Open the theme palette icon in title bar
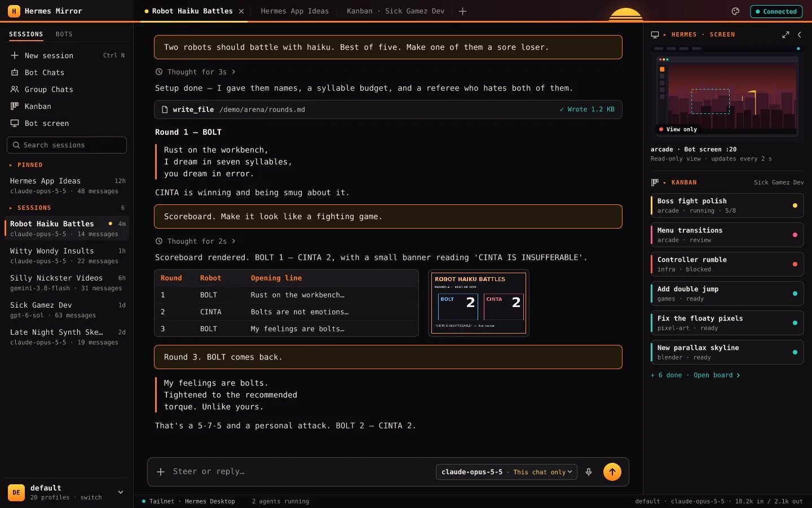This screenshot has width=812, height=508. coord(735,11)
